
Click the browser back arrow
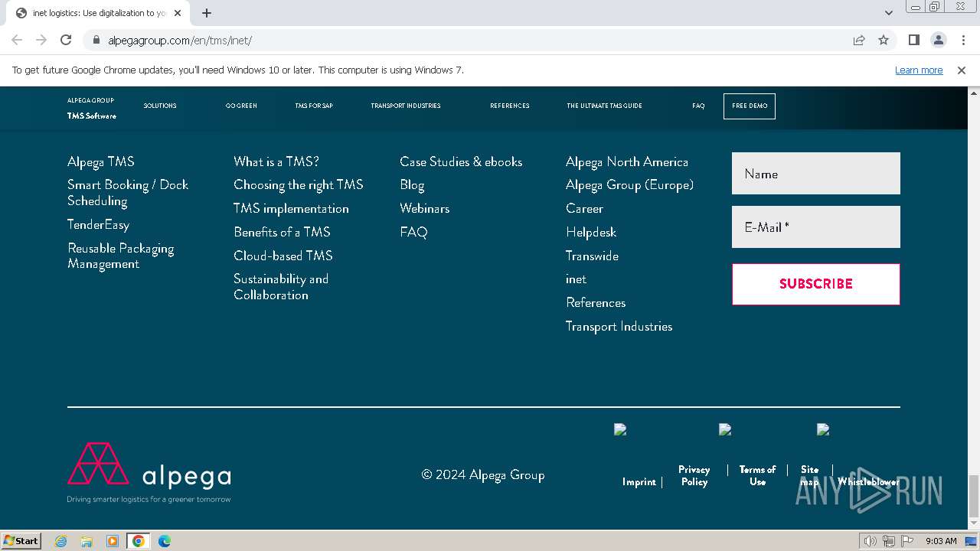pos(17,40)
